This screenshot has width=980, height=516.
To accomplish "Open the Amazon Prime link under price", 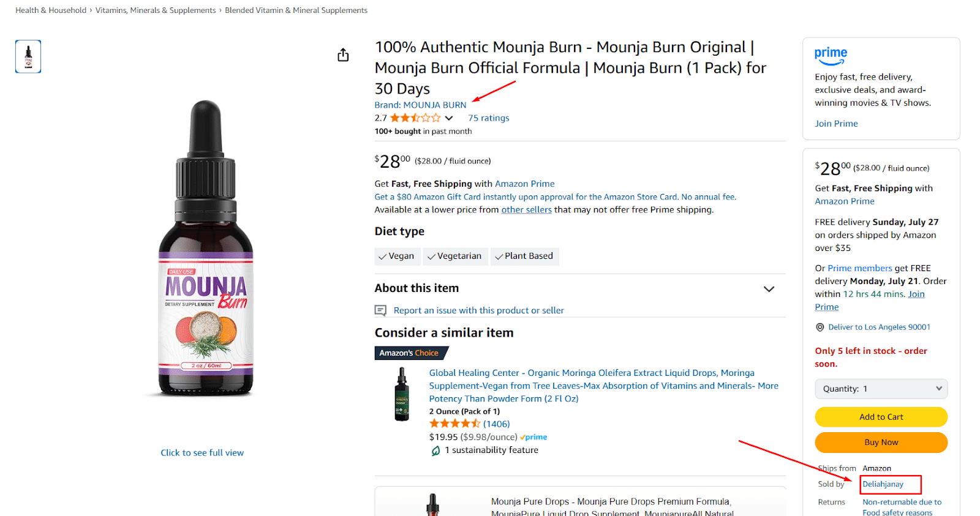I will pyautogui.click(x=524, y=184).
